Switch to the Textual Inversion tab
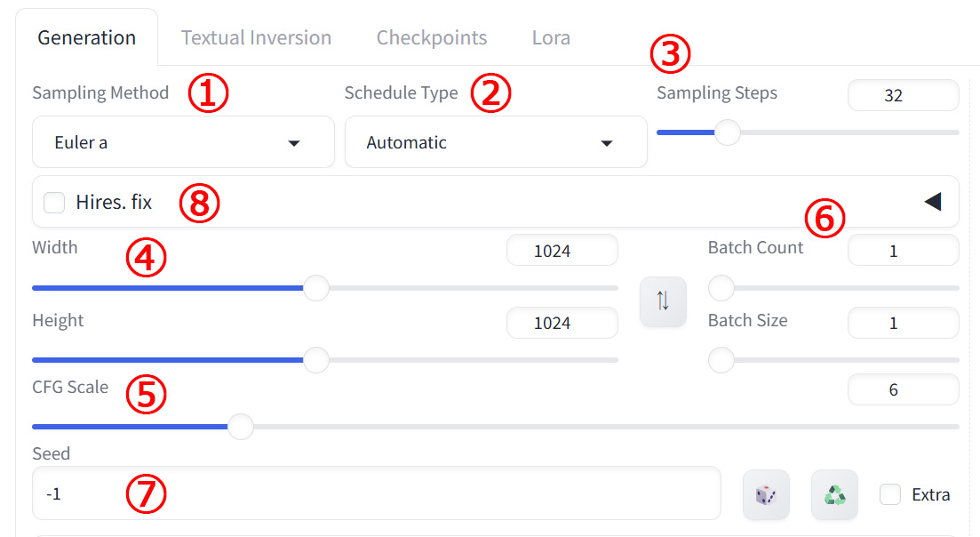The width and height of the screenshot is (980, 537). pos(256,38)
